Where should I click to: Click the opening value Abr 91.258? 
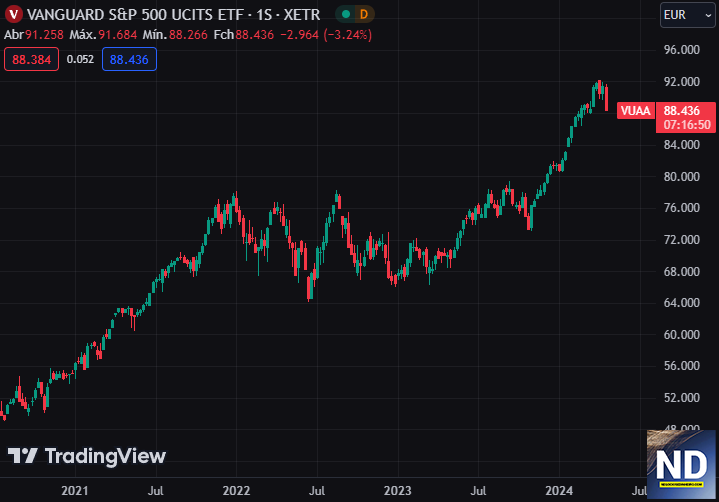34,35
